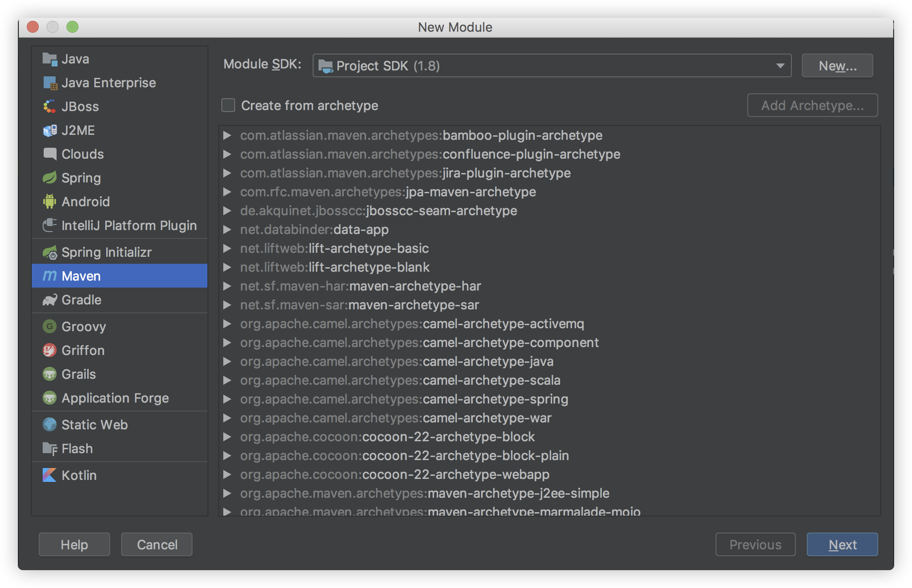Image resolution: width=912 pixels, height=588 pixels.
Task: Cancel the New Module dialog
Action: click(157, 544)
